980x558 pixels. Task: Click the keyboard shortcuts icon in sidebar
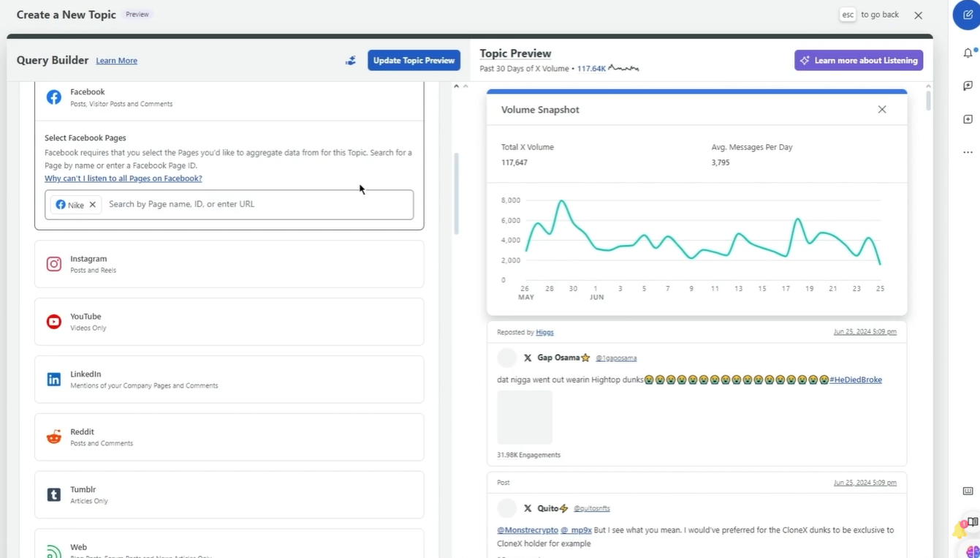pyautogui.click(x=968, y=491)
